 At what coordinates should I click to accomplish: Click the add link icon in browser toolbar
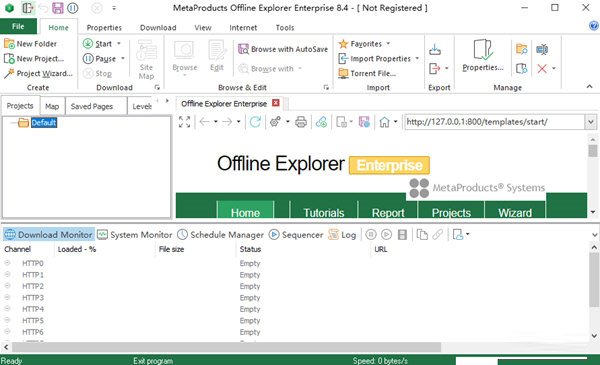point(321,122)
